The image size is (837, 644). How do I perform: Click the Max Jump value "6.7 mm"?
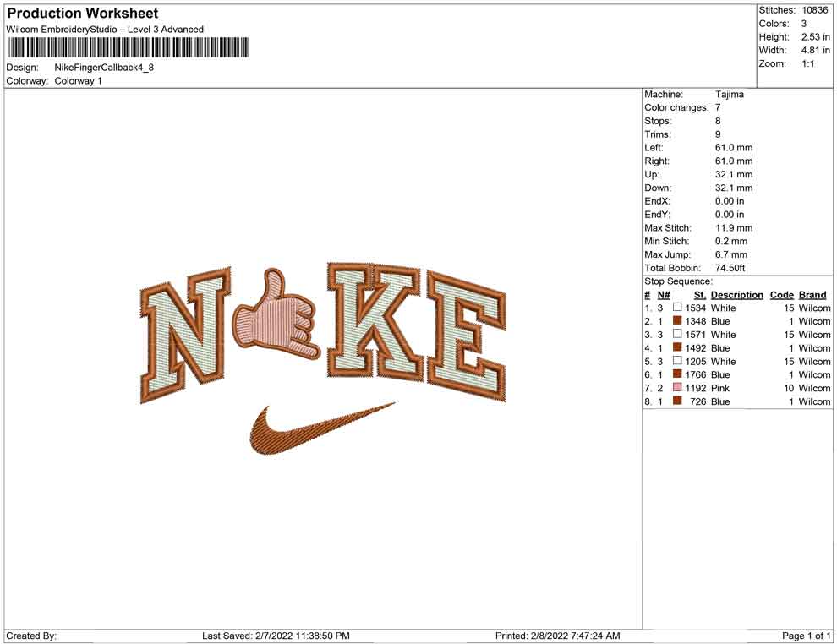click(x=731, y=254)
